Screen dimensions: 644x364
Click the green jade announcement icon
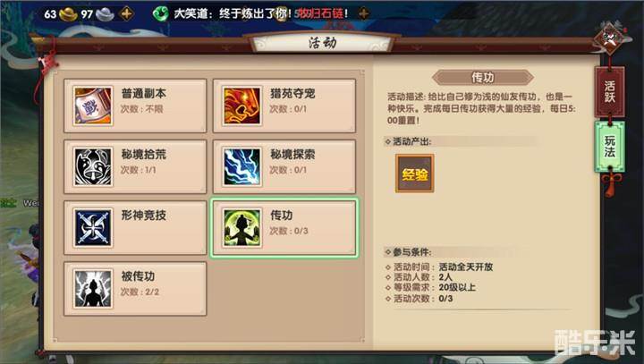(x=160, y=14)
